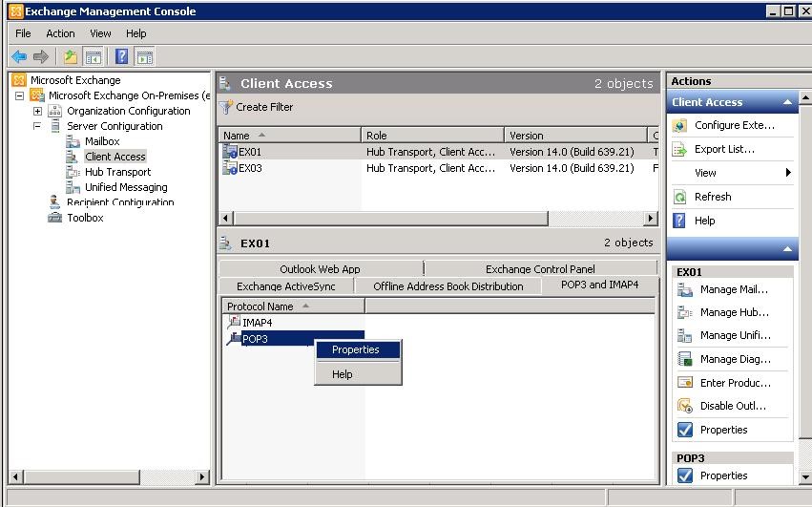Screen dimensions: 812x507
Task: Click the Toolbox icon in the tree
Action: pos(55,218)
